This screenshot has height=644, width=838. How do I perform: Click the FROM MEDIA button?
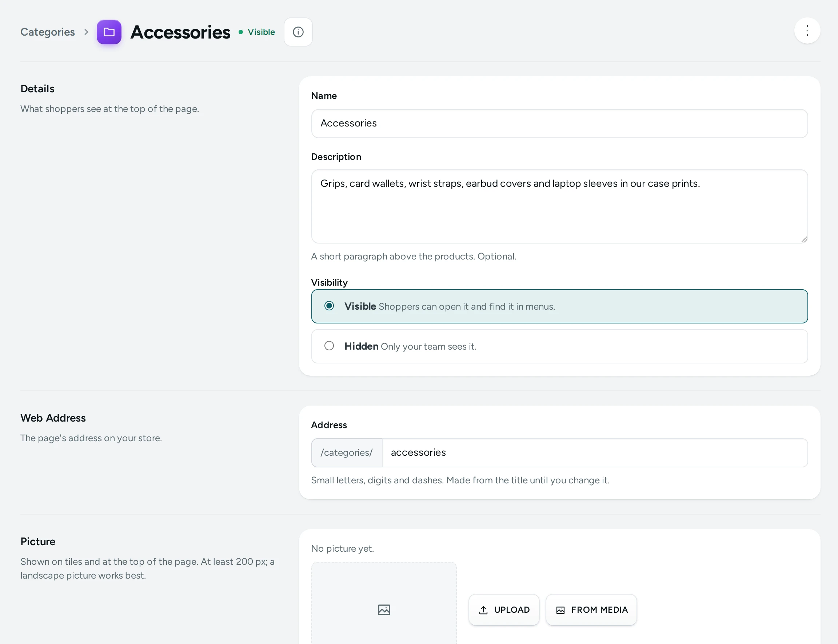point(591,609)
